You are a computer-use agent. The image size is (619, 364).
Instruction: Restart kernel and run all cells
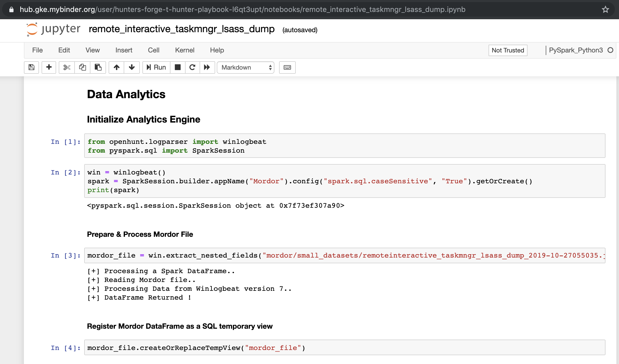coord(207,68)
